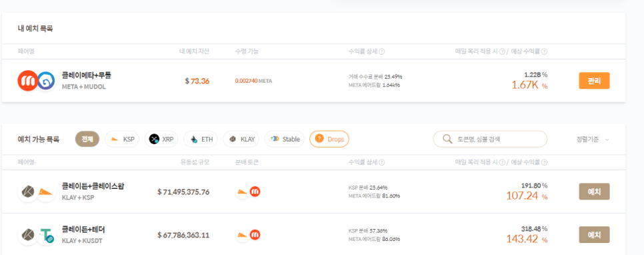Screen dimensions: 644x255
Task: Click 예치 button for KLAY + KSP
Action: 594,192
